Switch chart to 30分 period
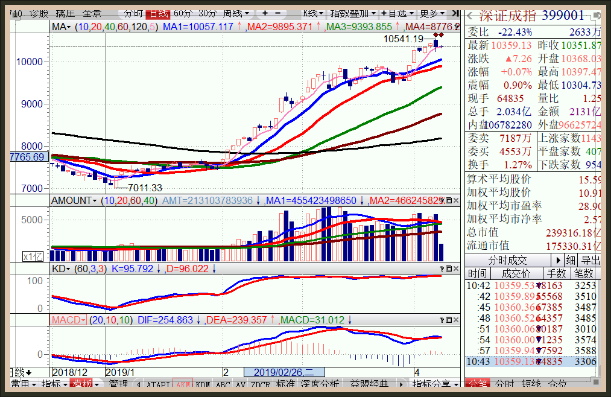The height and width of the screenshot is (397, 611). click(207, 14)
